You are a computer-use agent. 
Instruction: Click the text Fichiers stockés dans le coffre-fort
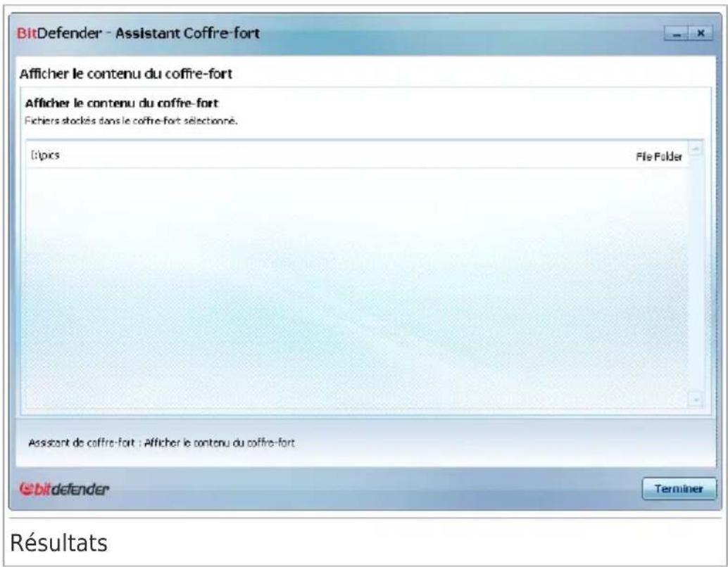131,120
